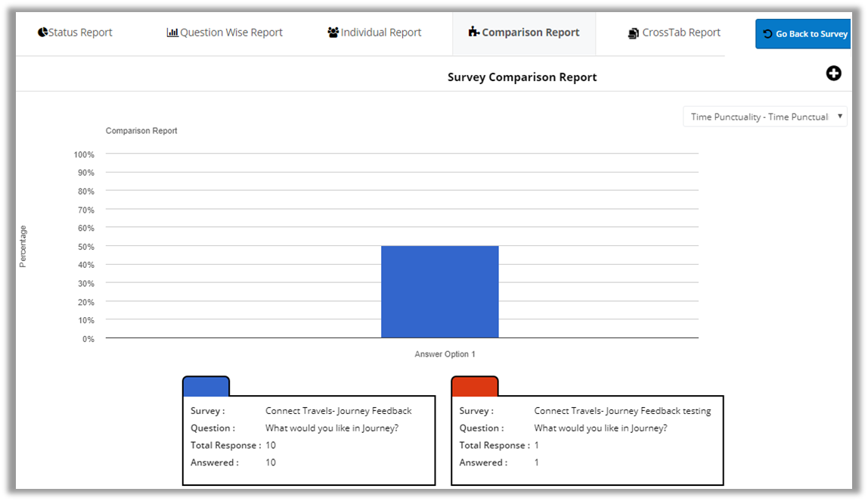Viewport: 868px width, 501px height.
Task: Click the dropdown arrow next to Time Punctuality
Action: (839, 117)
